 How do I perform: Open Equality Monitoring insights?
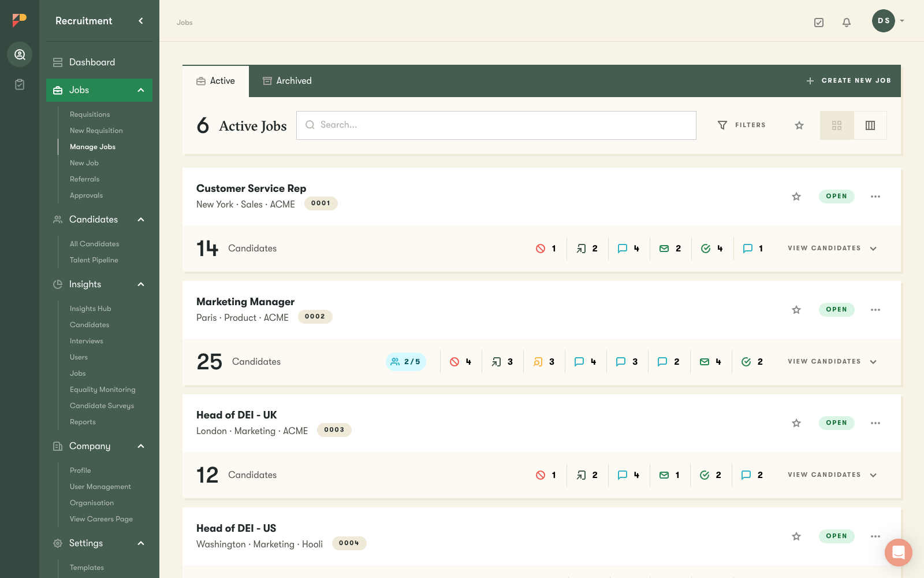coord(102,390)
